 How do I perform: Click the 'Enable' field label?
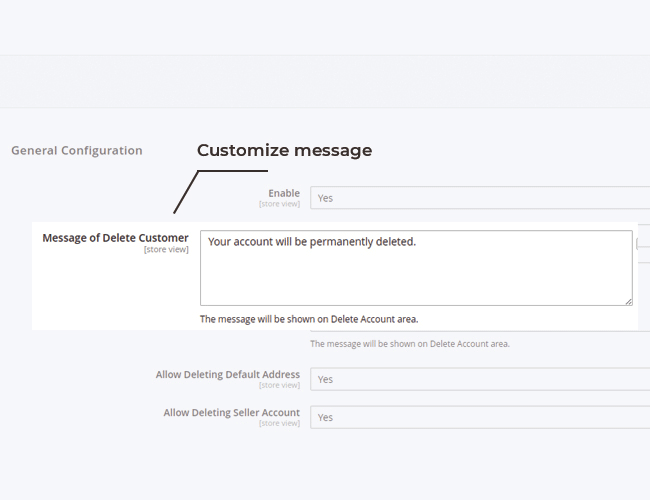283,193
